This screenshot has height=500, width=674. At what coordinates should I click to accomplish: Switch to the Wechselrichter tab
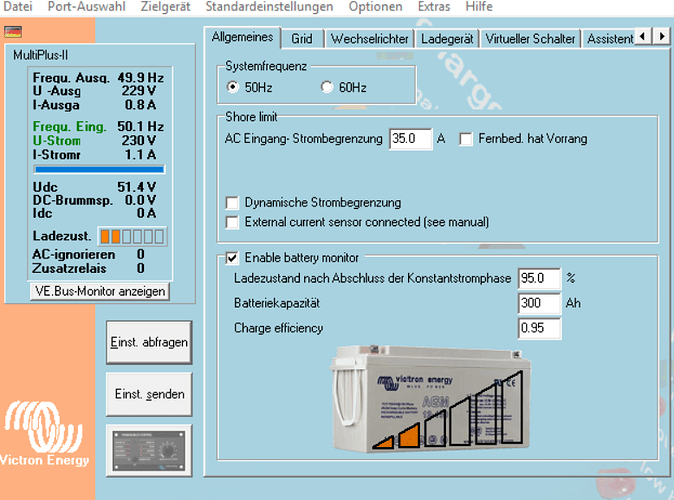pos(369,39)
